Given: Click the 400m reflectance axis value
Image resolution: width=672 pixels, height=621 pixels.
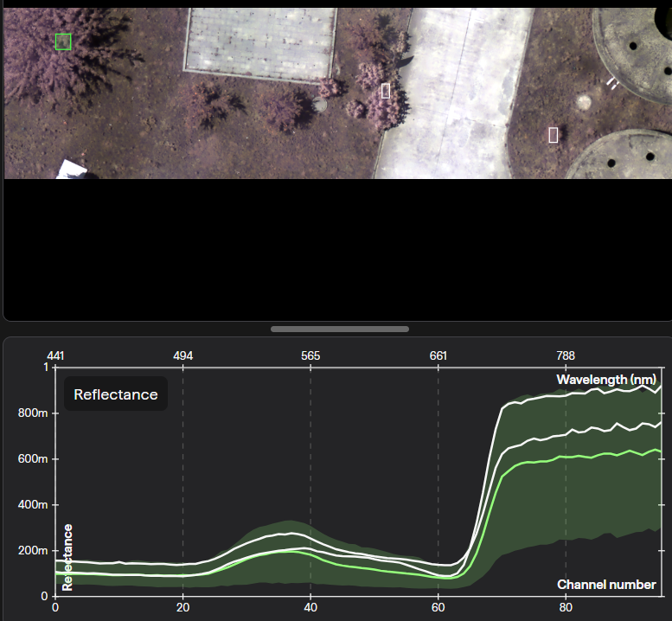Looking at the screenshot, I should (x=33, y=505).
